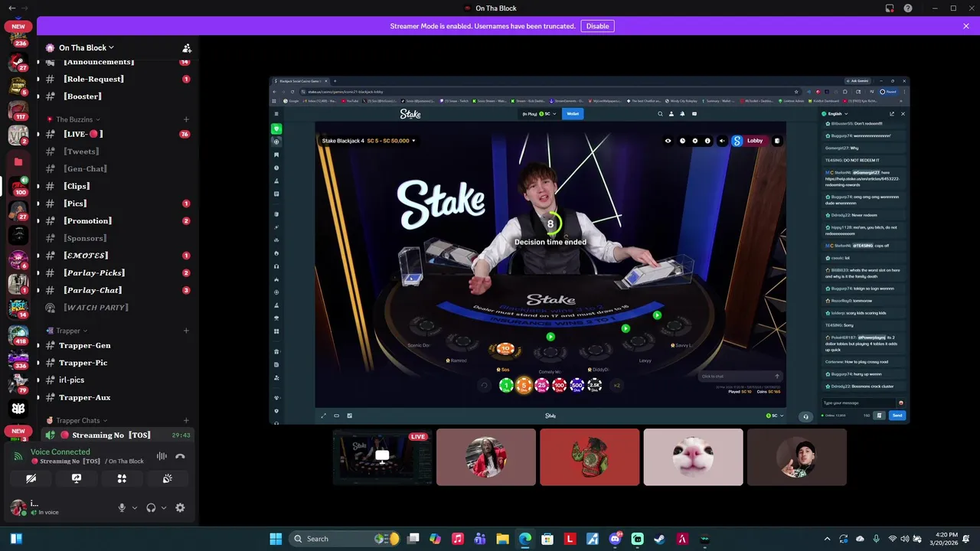Image resolution: width=980 pixels, height=551 pixels.
Task: Open the Windows Start menu
Action: (276, 539)
